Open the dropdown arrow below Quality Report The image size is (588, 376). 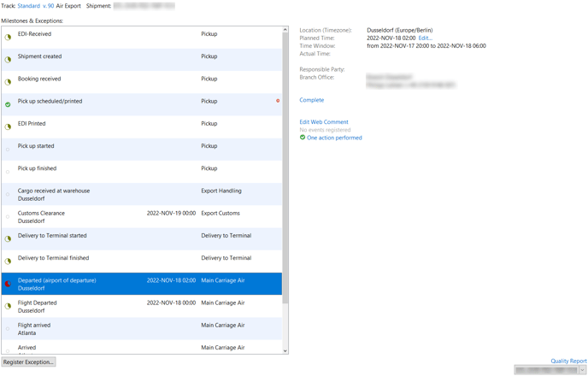click(582, 370)
